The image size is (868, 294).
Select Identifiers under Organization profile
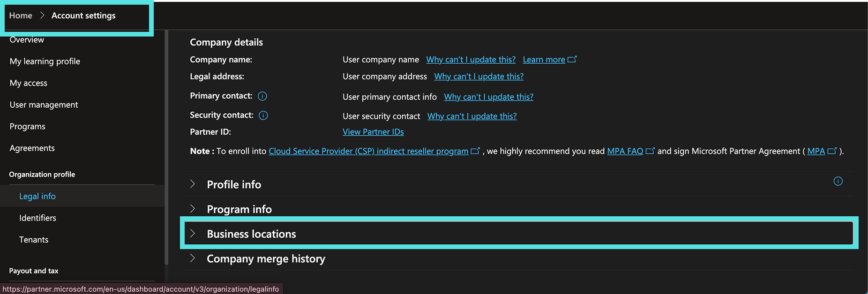[x=37, y=218]
